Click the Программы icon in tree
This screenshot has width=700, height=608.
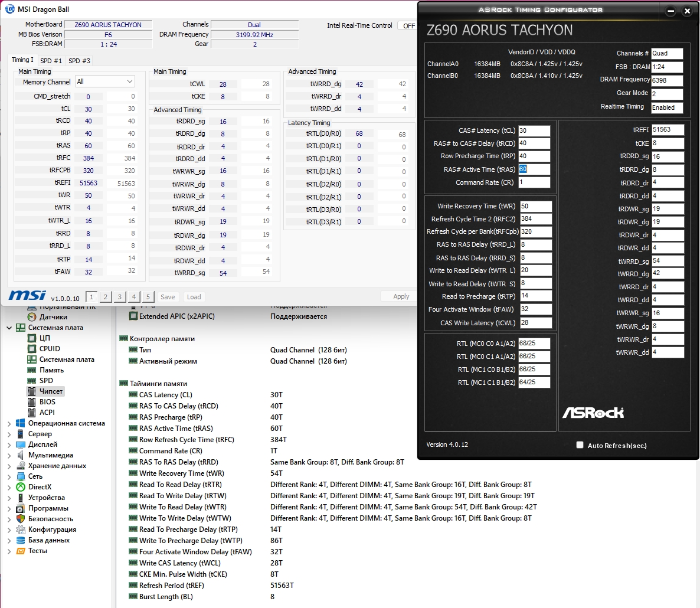(x=21, y=508)
